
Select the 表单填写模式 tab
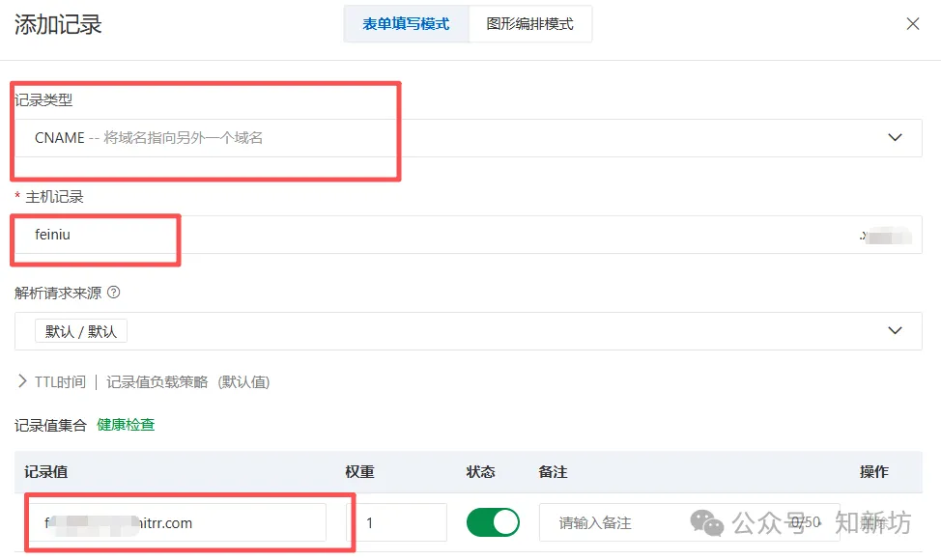point(406,23)
